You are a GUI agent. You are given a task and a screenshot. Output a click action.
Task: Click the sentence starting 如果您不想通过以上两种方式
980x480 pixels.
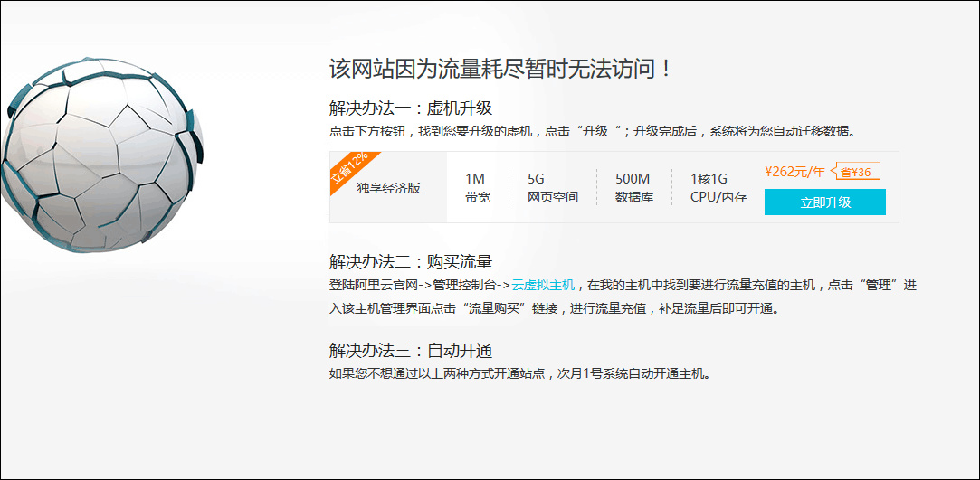point(520,374)
